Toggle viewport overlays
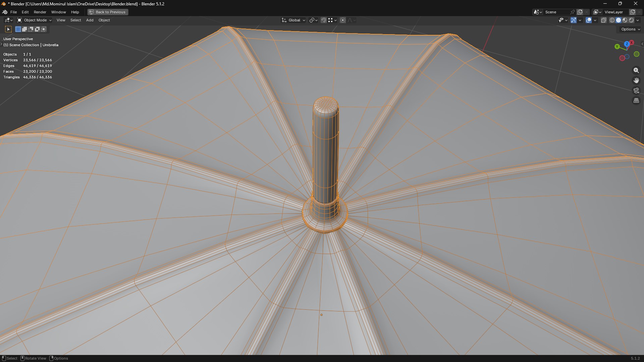The width and height of the screenshot is (644, 362). [x=589, y=20]
